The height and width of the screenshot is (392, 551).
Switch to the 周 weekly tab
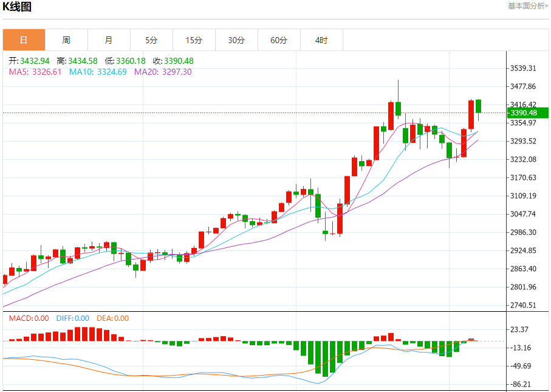[x=66, y=40]
